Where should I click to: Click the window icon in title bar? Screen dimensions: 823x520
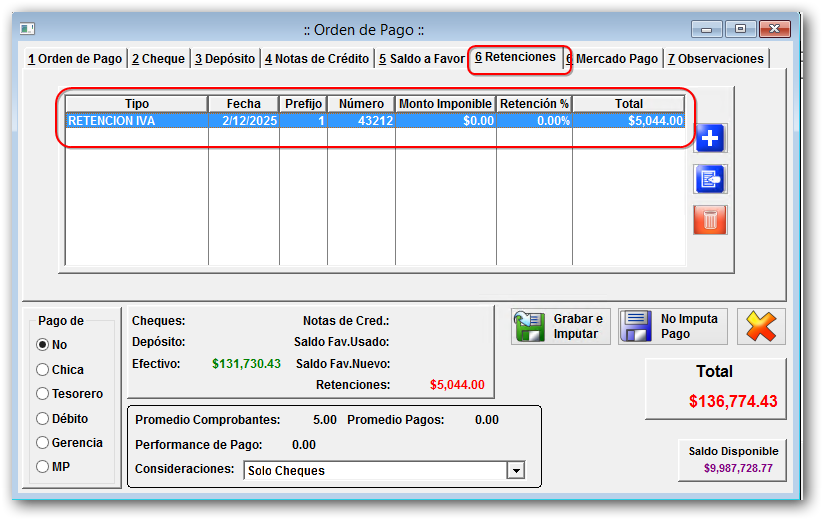coord(27,29)
